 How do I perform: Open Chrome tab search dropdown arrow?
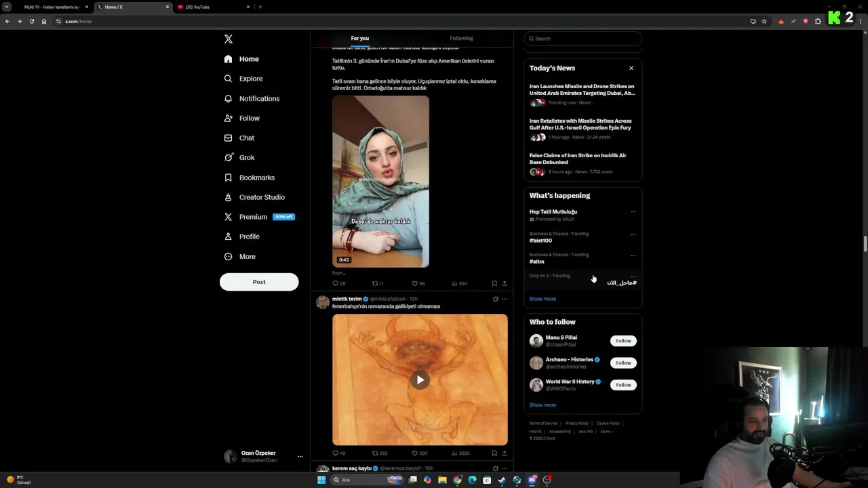[x=7, y=7]
